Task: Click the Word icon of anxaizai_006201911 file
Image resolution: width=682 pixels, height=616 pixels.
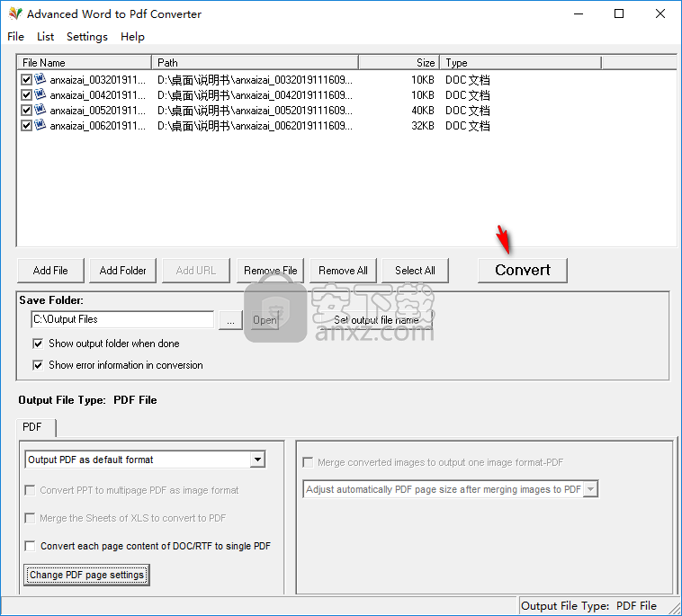Action: coord(40,125)
